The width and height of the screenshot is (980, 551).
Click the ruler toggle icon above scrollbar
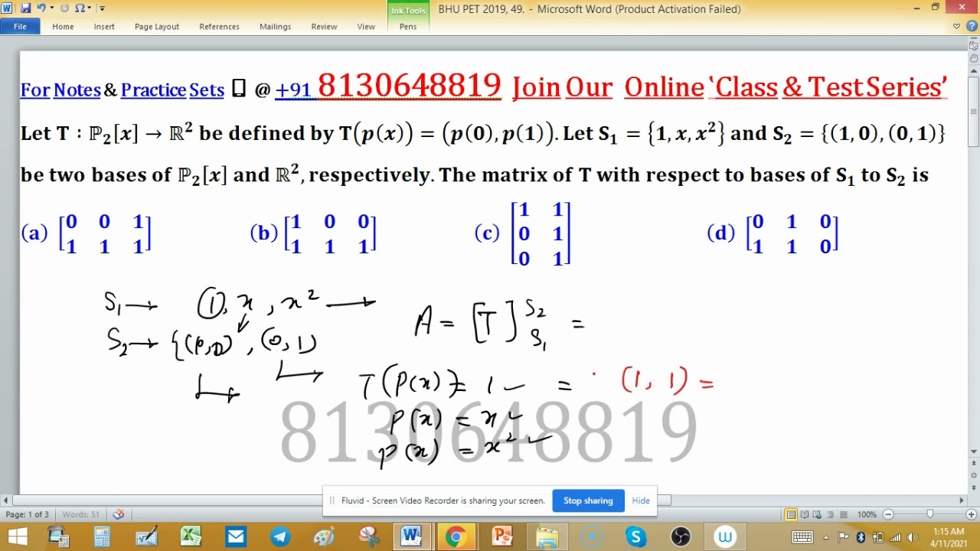click(973, 45)
